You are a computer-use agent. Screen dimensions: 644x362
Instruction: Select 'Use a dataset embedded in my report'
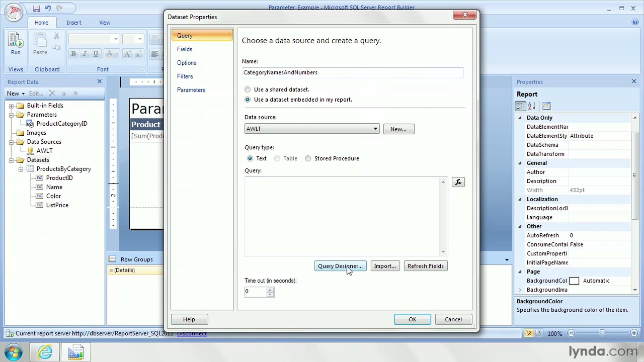[x=248, y=100]
